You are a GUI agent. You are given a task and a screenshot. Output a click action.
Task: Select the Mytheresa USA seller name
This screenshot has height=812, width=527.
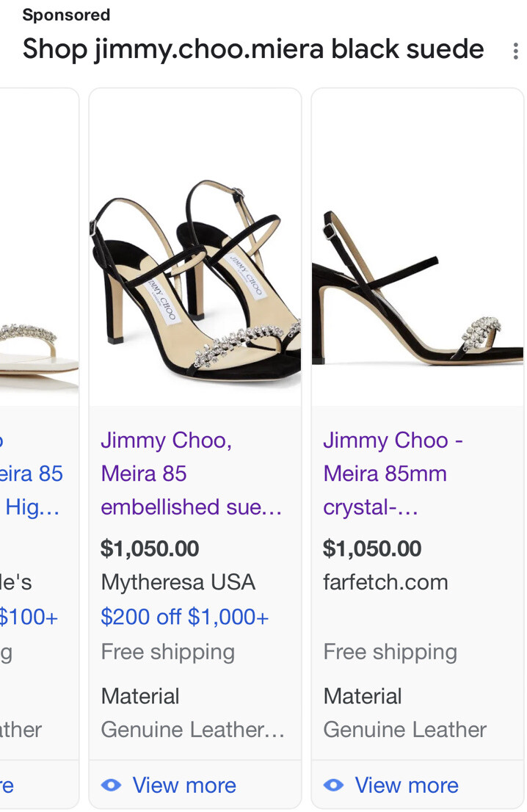click(178, 582)
